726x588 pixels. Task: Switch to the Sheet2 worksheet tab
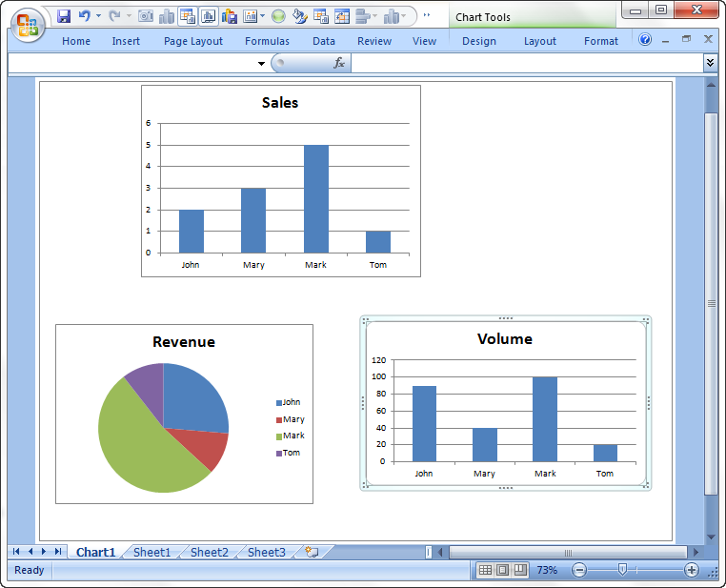point(209,552)
